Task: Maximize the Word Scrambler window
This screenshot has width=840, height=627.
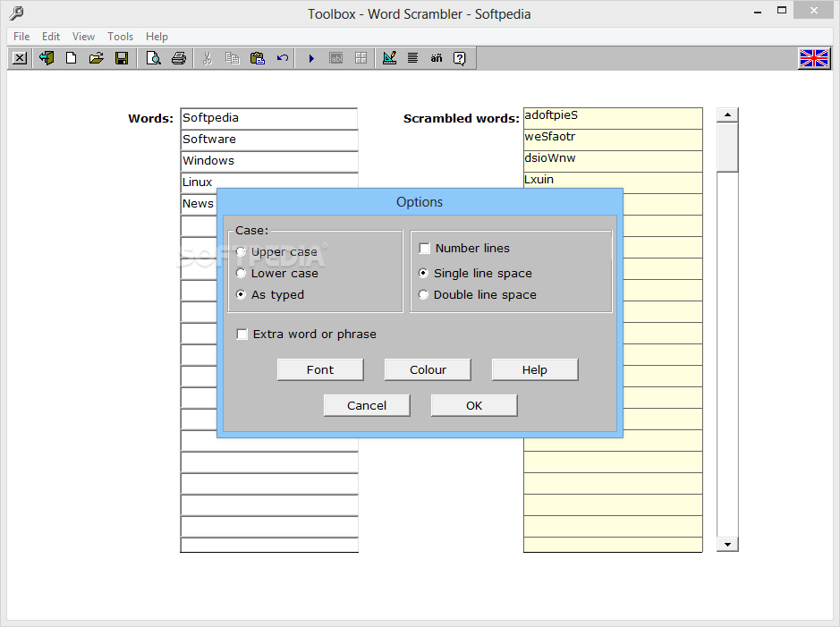Action: click(782, 12)
